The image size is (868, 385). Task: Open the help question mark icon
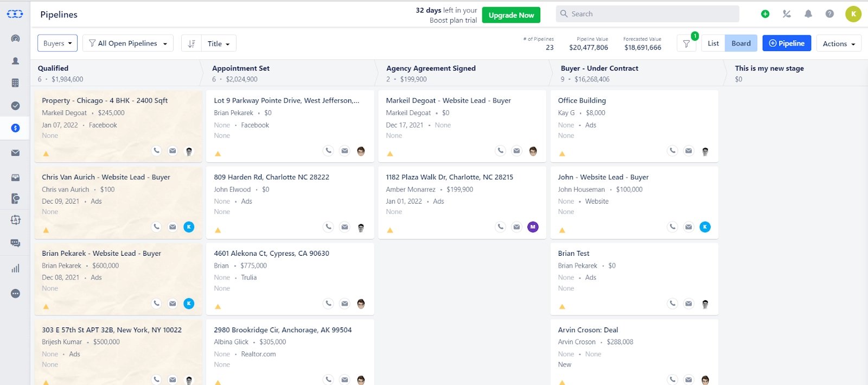click(829, 14)
